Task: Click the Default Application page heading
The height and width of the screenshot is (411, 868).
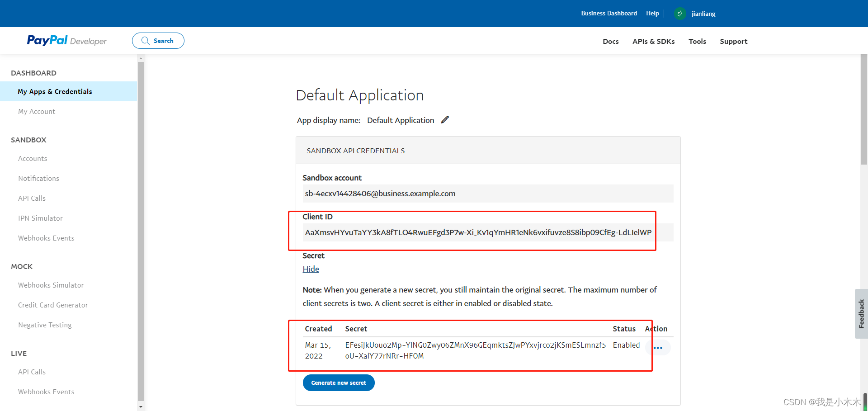Action: tap(360, 95)
